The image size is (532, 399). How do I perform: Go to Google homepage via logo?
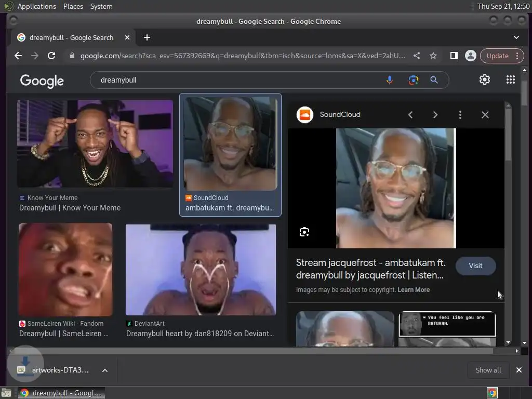coord(42,81)
